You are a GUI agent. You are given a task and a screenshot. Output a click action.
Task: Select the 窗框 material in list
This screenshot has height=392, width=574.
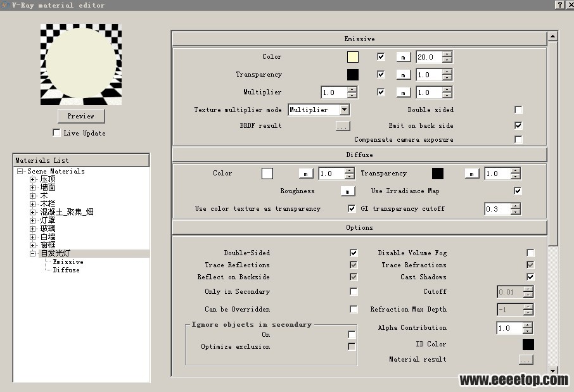tap(48, 245)
